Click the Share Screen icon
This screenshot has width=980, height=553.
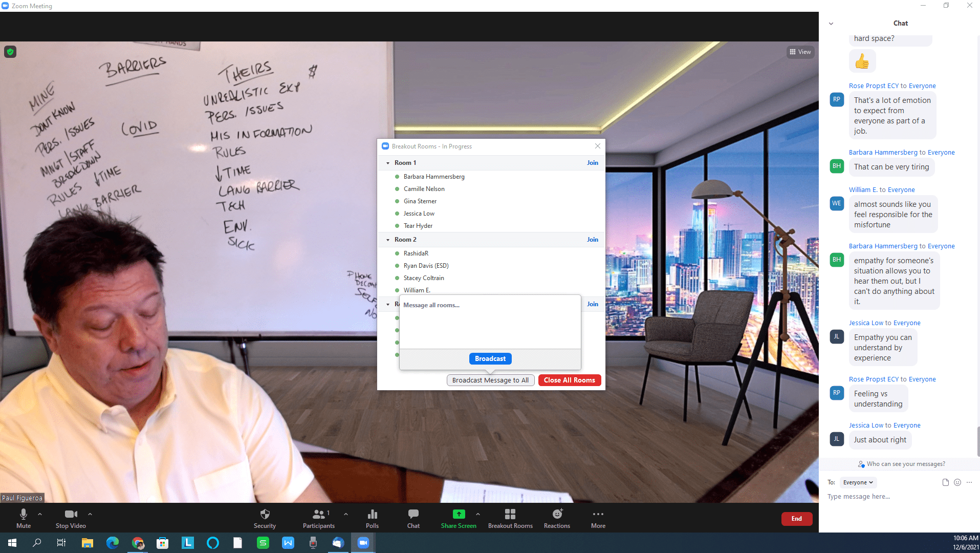459,514
